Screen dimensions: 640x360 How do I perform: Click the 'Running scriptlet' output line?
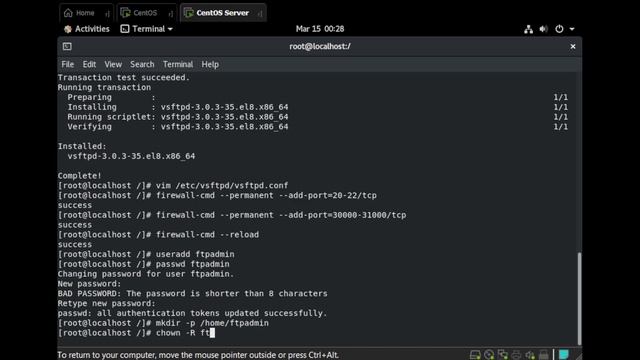[x=178, y=117]
